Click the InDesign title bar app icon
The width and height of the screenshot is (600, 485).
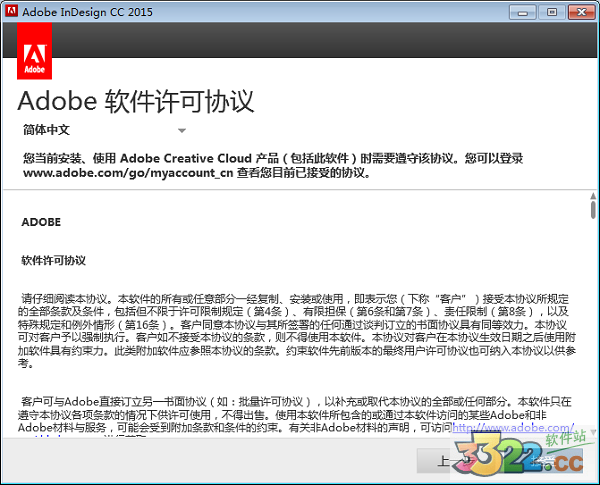11,11
